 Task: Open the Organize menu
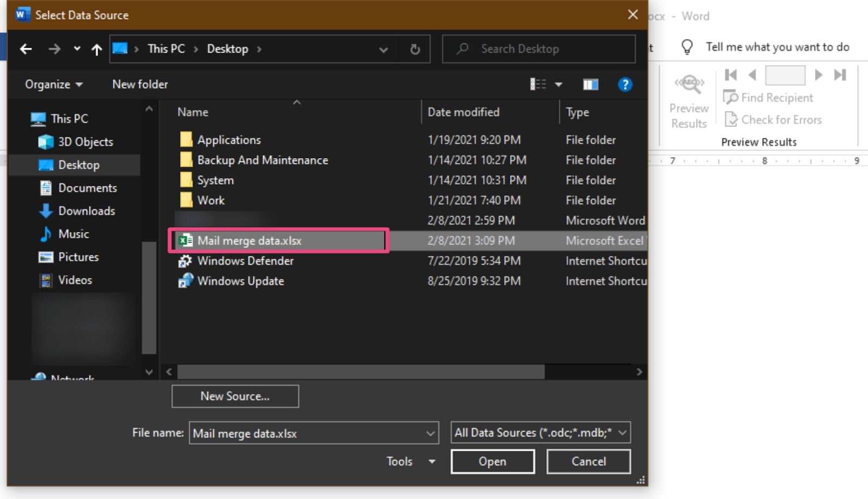coord(54,84)
